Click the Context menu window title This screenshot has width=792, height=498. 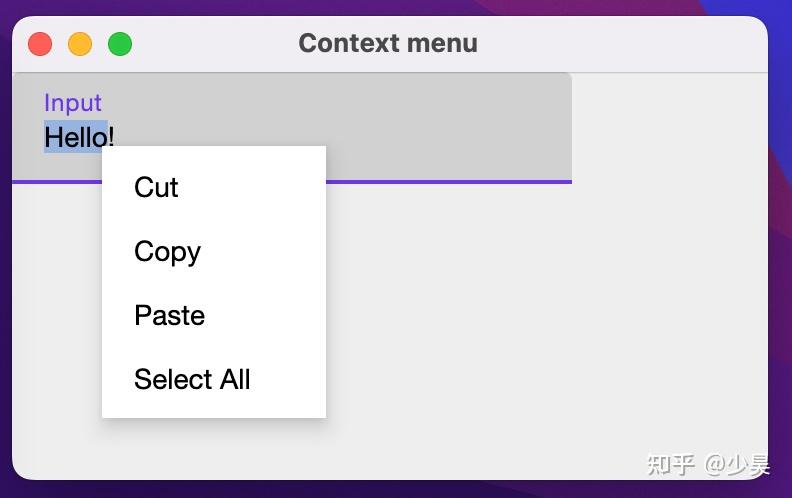pyautogui.click(x=388, y=44)
